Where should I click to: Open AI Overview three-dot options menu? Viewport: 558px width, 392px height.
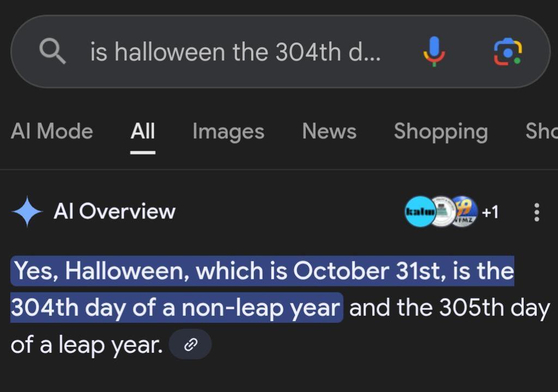tap(537, 212)
